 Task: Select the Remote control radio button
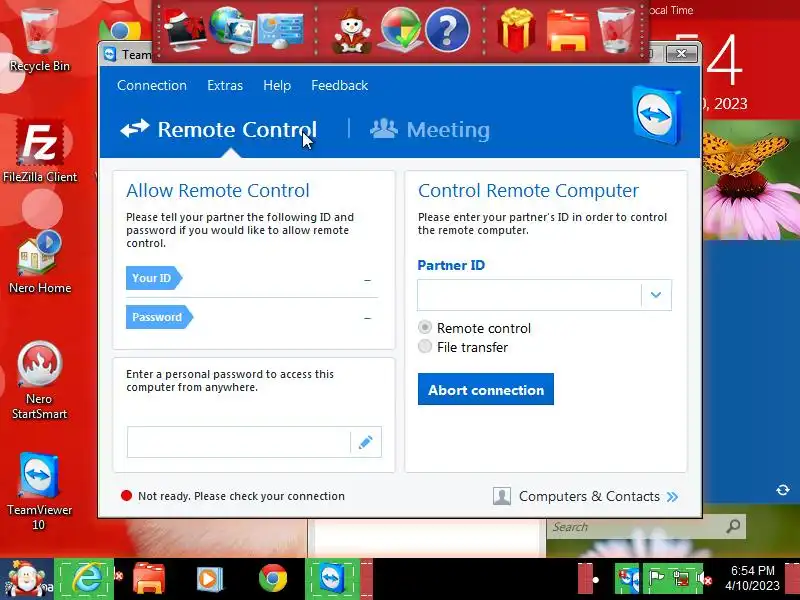(x=424, y=327)
